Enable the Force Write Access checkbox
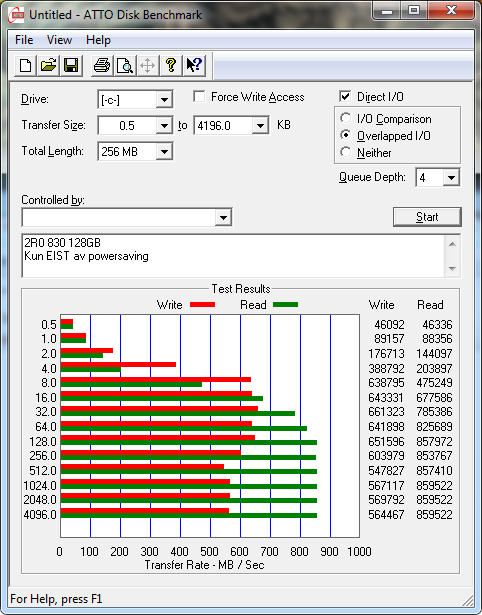The width and height of the screenshot is (482, 615). pos(199,96)
